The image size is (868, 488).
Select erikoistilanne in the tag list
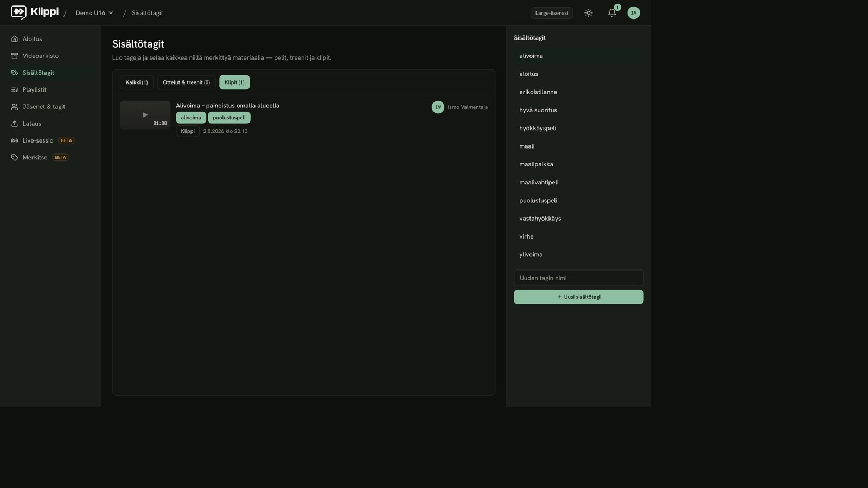tap(579, 92)
